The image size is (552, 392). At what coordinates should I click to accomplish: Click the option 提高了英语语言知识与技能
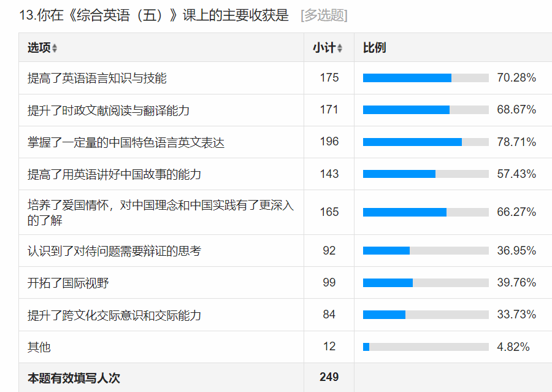click(x=97, y=78)
